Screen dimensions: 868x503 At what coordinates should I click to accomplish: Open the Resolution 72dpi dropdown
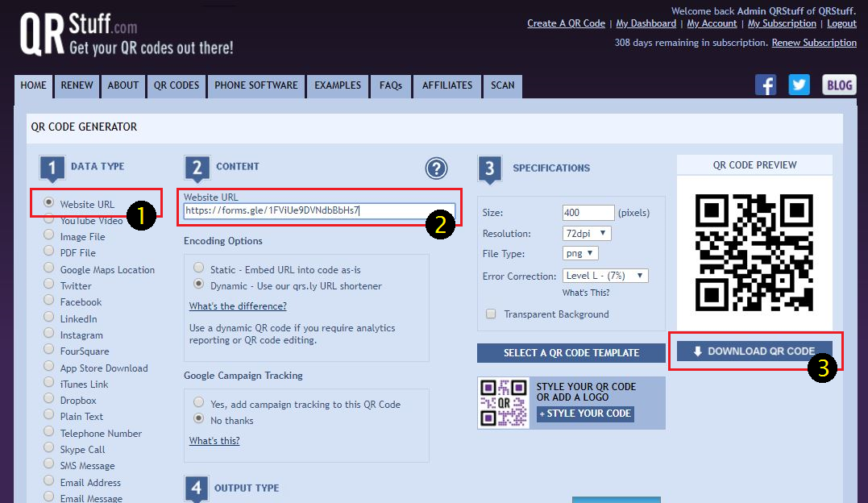pos(587,233)
